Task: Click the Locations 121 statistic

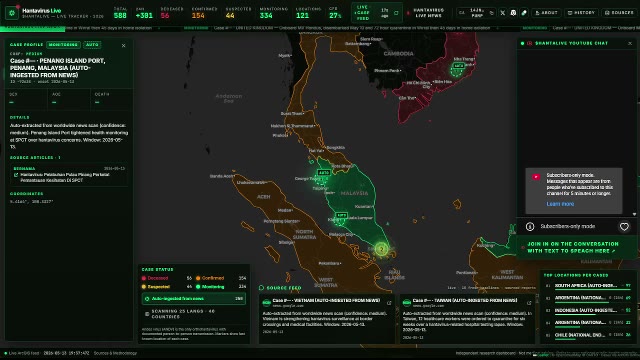Action: (x=308, y=13)
